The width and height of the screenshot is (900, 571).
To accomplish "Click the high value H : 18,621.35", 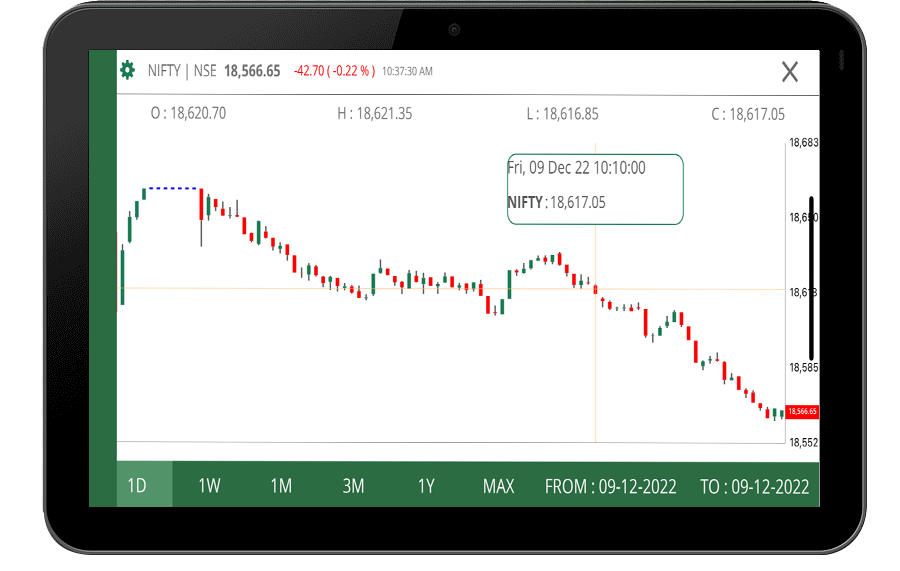I will pyautogui.click(x=375, y=114).
